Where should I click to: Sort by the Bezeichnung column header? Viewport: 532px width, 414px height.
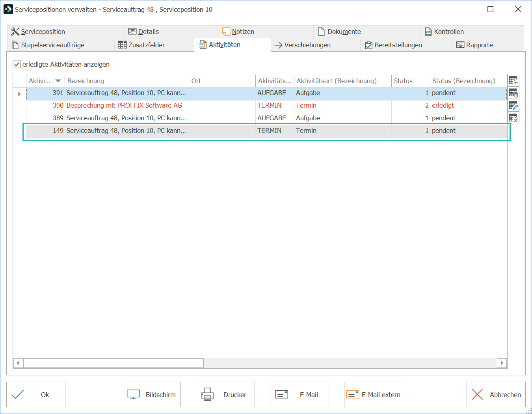(x=127, y=81)
